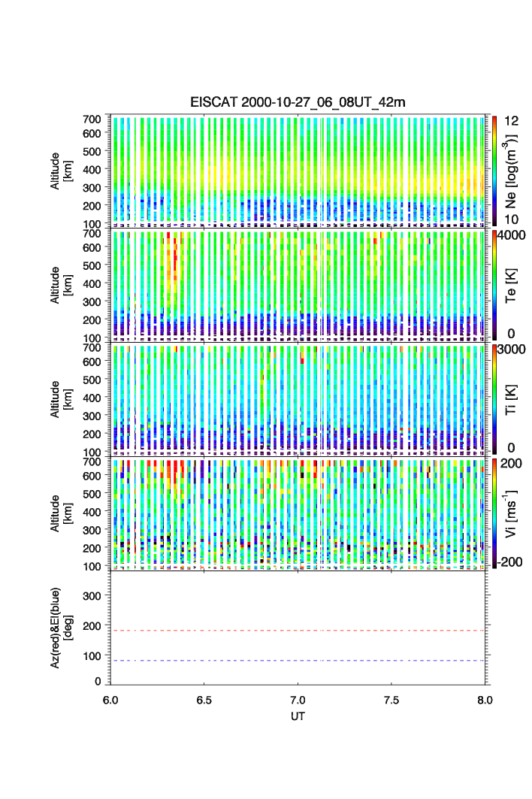
Task: Click the Te electron temperature color bar
Action: (494, 286)
